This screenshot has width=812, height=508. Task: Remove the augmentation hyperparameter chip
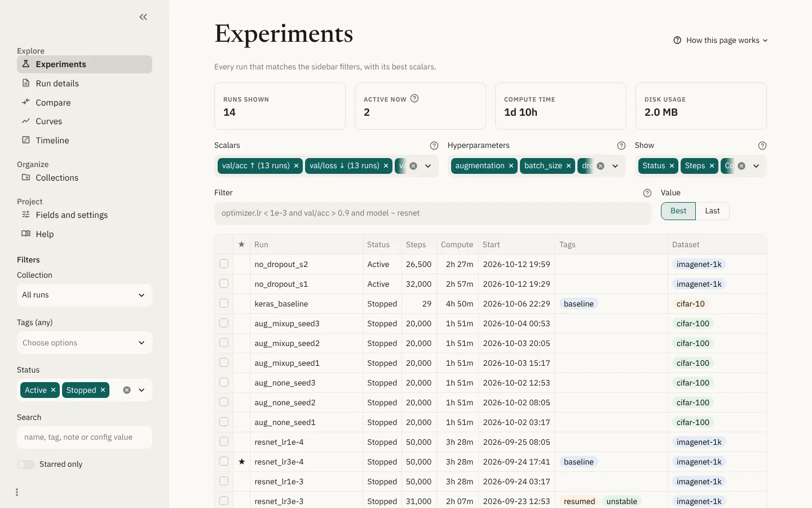pyautogui.click(x=511, y=166)
